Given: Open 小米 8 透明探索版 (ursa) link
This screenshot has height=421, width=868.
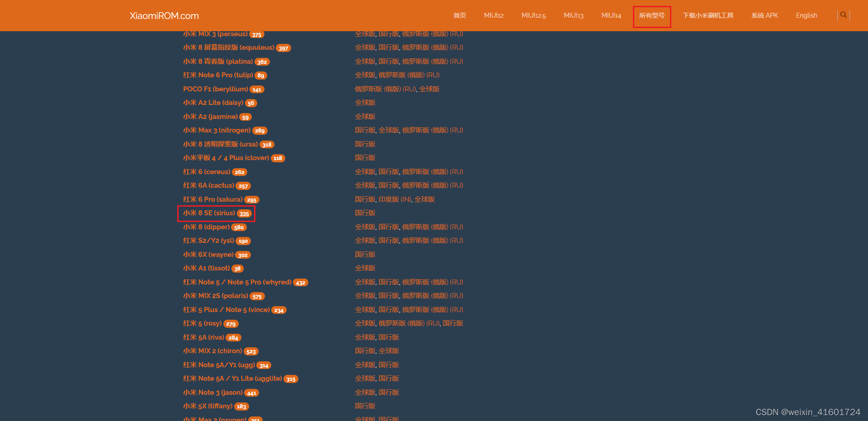Looking at the screenshot, I should 220,144.
